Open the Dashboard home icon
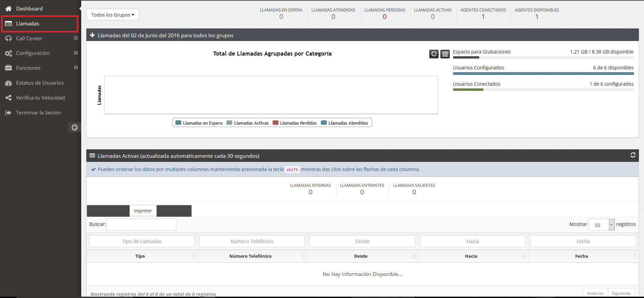 click(x=8, y=9)
